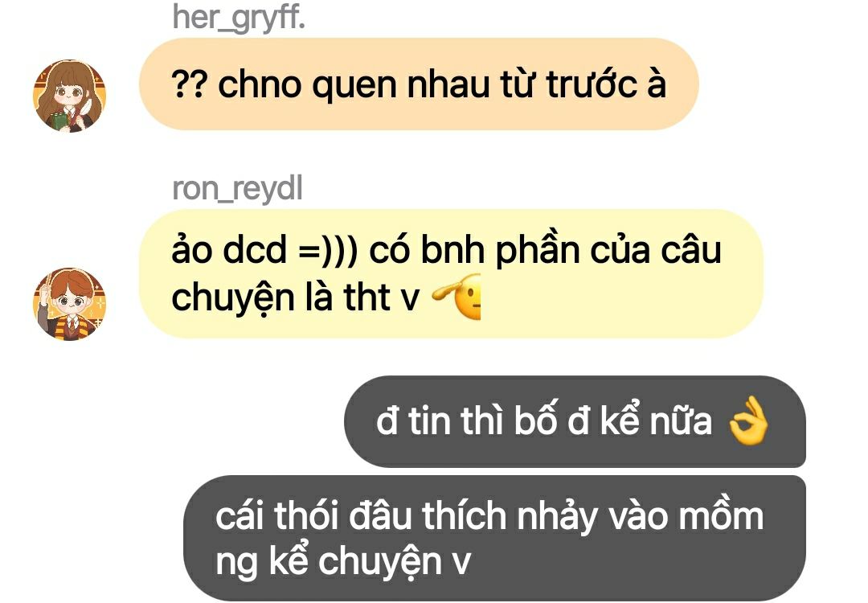Screen dimensions: 868x603
Task: Click the '??' at start of her_gryff's message
Action: pyautogui.click(x=190, y=84)
